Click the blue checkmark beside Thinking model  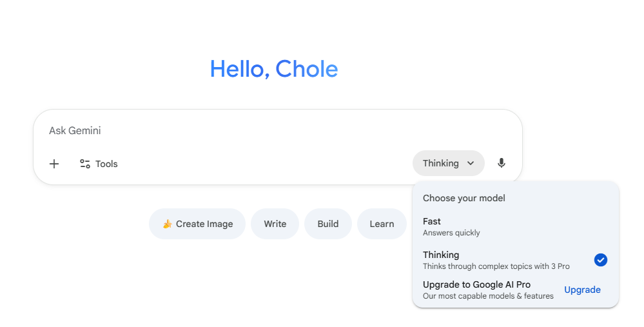click(600, 260)
